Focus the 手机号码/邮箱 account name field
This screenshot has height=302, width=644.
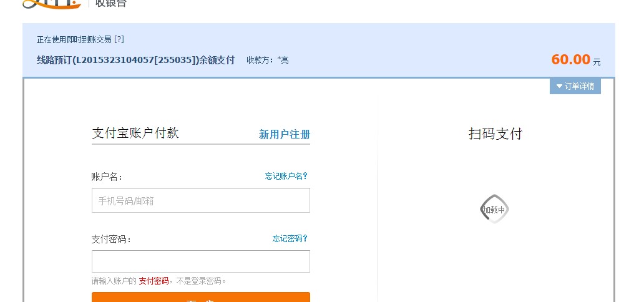[x=201, y=200]
